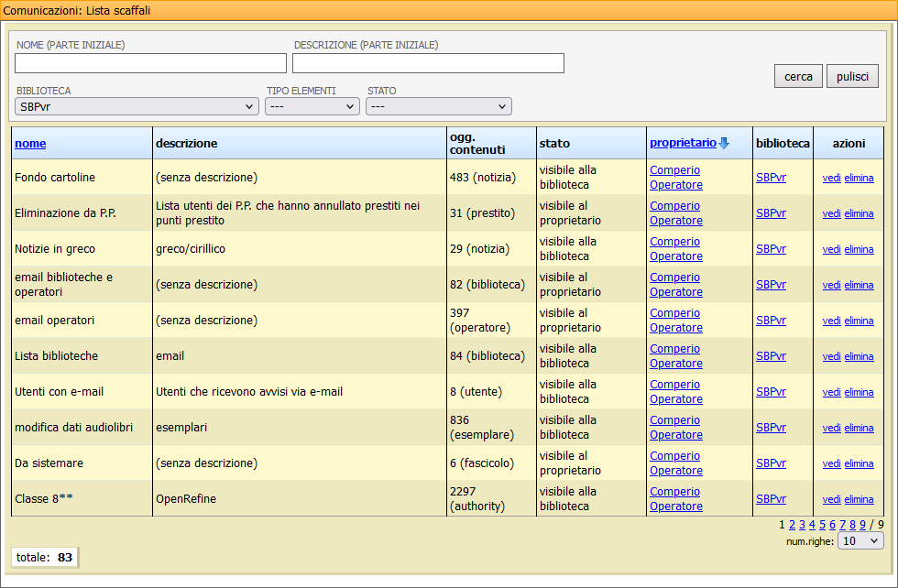
Task: Open vedi for Fondo cartoline row
Action: [x=831, y=178]
